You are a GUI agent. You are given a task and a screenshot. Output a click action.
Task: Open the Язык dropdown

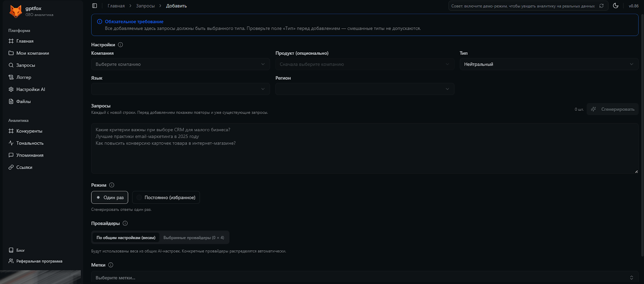click(180, 89)
